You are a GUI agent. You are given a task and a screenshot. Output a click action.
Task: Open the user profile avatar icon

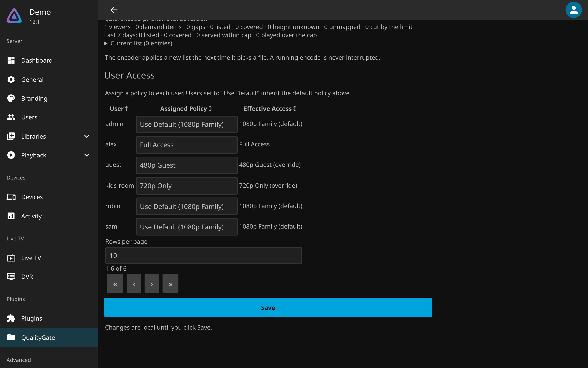pos(574,10)
